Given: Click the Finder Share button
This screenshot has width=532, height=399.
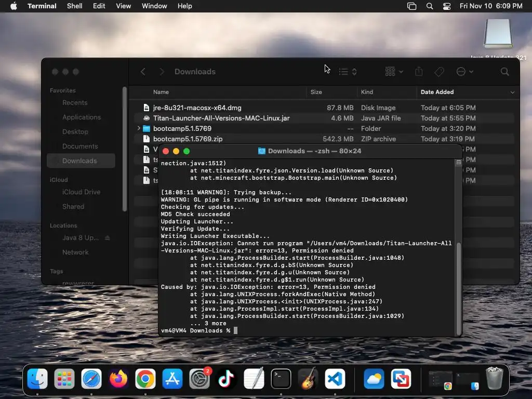Looking at the screenshot, I should [419, 71].
